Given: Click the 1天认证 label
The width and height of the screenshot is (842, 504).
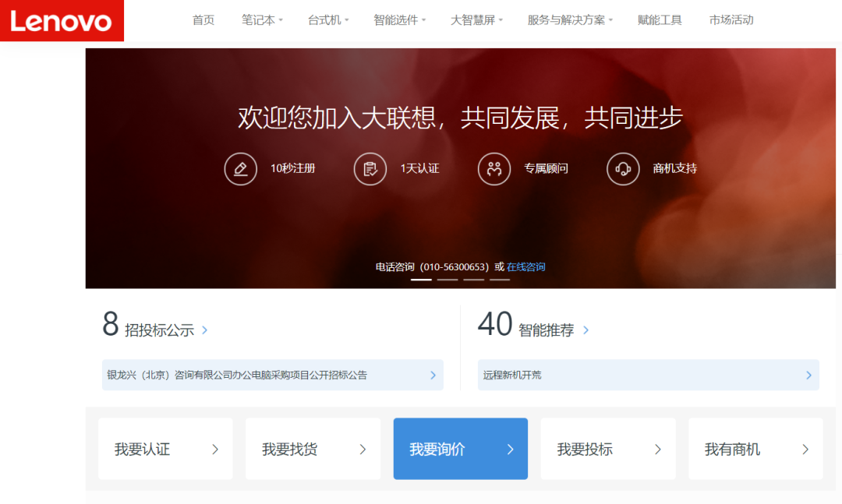Looking at the screenshot, I should [420, 168].
